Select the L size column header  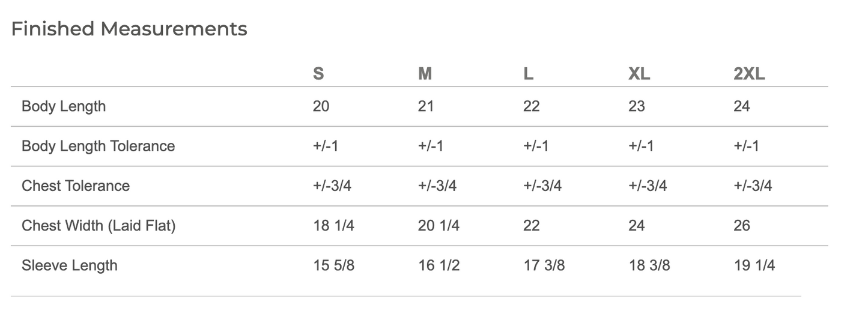[x=528, y=74]
